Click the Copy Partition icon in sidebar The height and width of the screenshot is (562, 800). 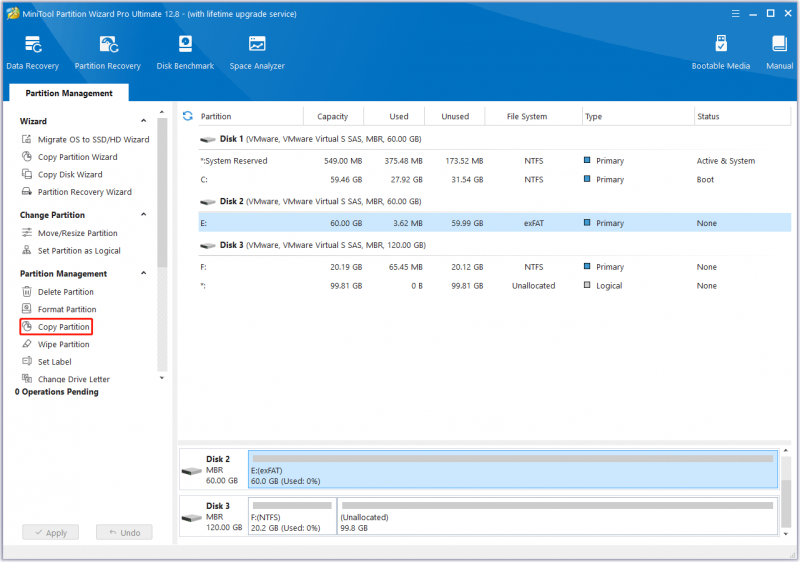click(x=27, y=326)
